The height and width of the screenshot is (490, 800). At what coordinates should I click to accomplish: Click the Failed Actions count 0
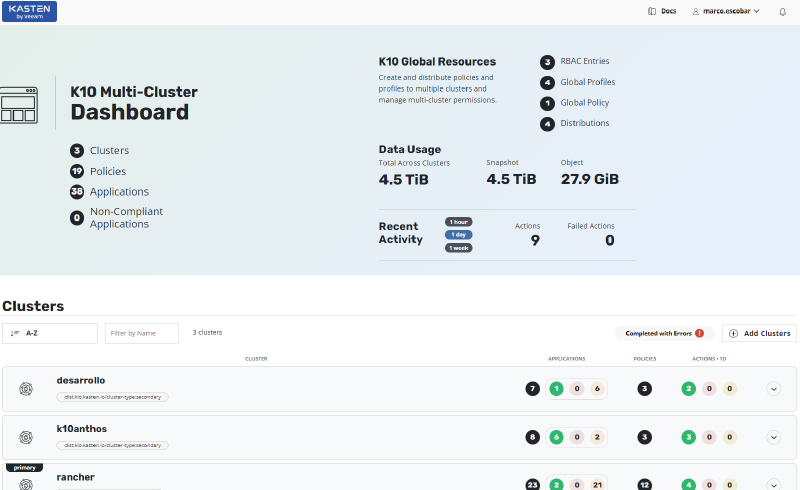coord(610,240)
